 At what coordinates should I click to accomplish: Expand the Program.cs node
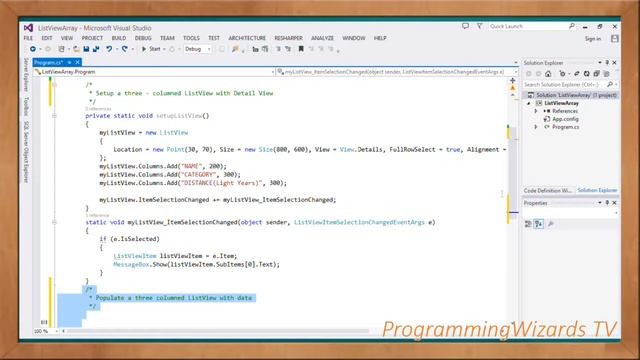(x=536, y=127)
